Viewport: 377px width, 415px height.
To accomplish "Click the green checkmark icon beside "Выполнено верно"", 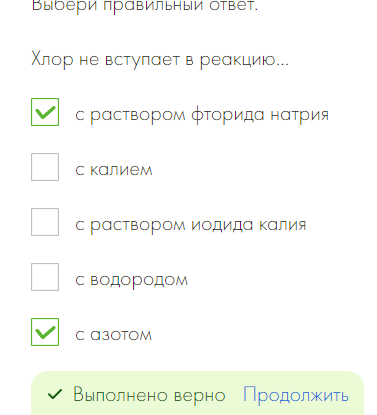I will [55, 394].
